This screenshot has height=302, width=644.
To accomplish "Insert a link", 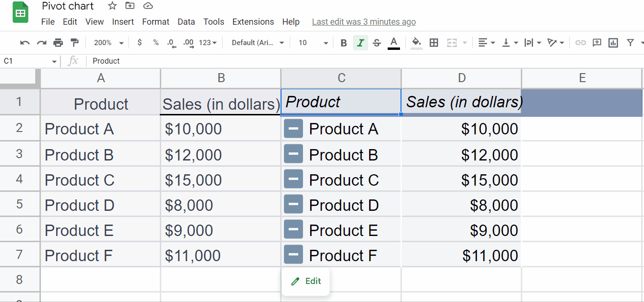I will point(580,43).
